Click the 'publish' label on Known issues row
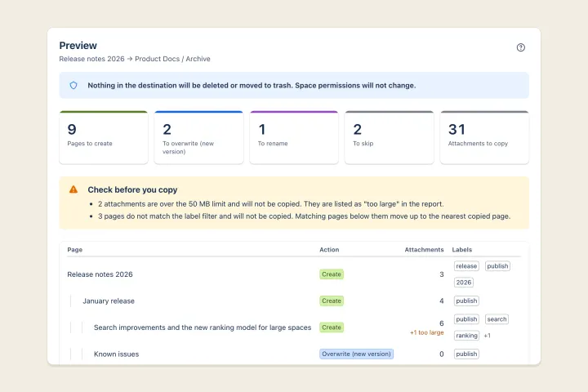 pos(466,354)
